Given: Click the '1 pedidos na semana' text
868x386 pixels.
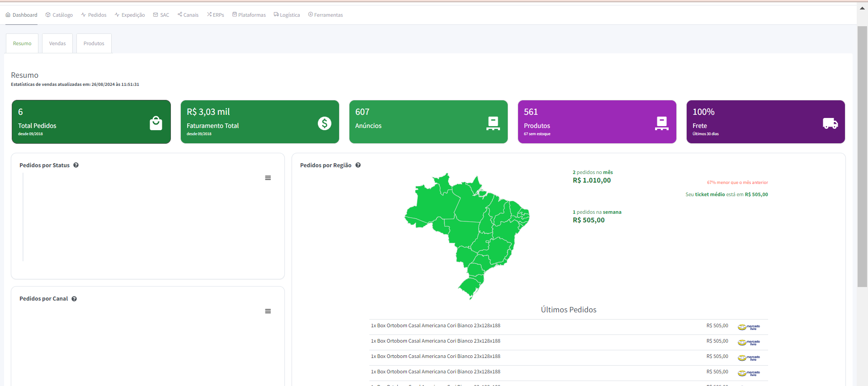Looking at the screenshot, I should [x=597, y=212].
